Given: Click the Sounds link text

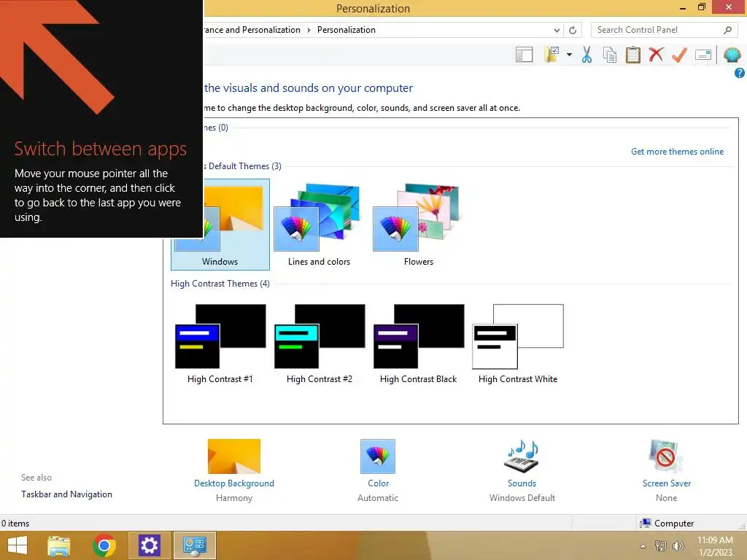Looking at the screenshot, I should point(522,483).
